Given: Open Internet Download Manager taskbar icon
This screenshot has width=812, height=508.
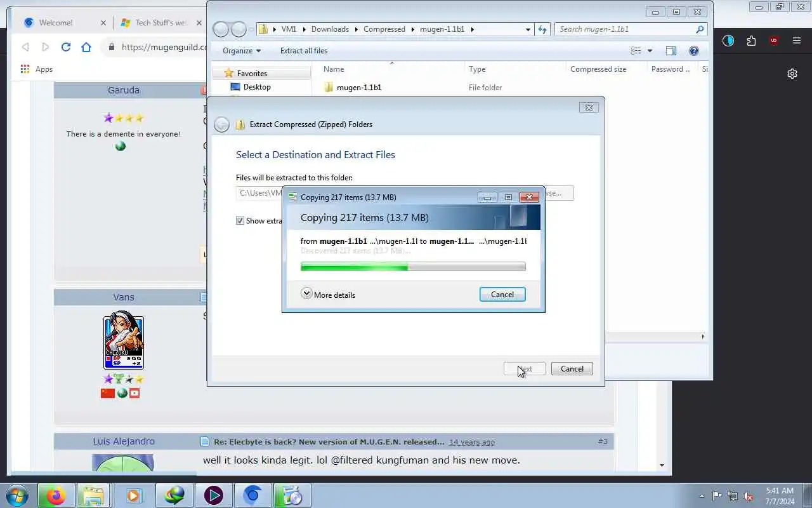Looking at the screenshot, I should [x=174, y=495].
